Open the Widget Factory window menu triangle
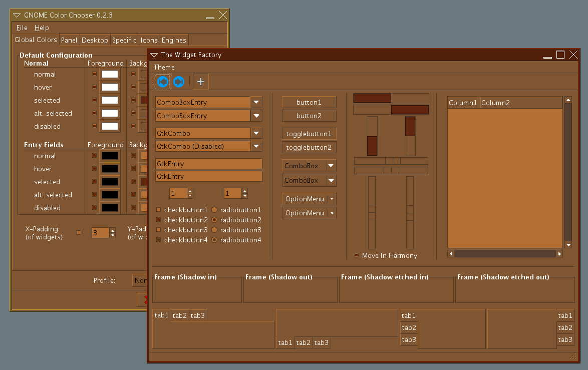Viewport: 588px width, 370px height. [x=154, y=55]
